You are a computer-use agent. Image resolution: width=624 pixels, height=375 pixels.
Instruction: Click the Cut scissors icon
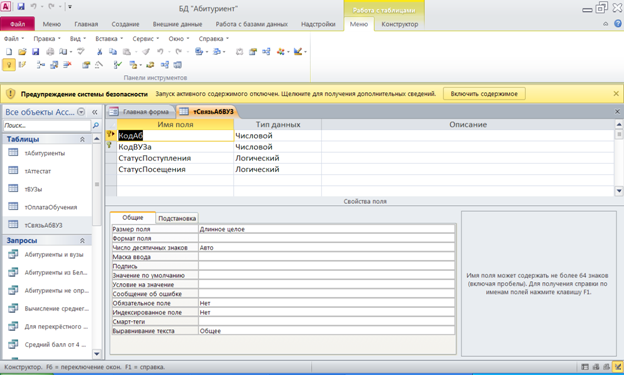coord(99,52)
